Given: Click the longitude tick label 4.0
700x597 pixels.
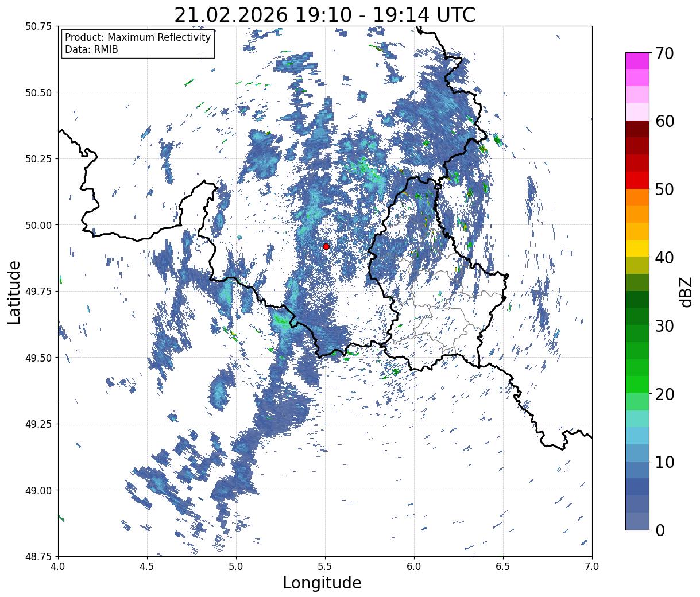Looking at the screenshot, I should click(x=58, y=566).
